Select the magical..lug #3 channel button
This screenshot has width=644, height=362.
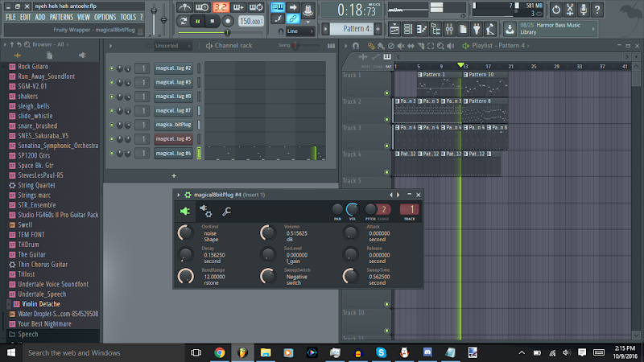click(173, 83)
